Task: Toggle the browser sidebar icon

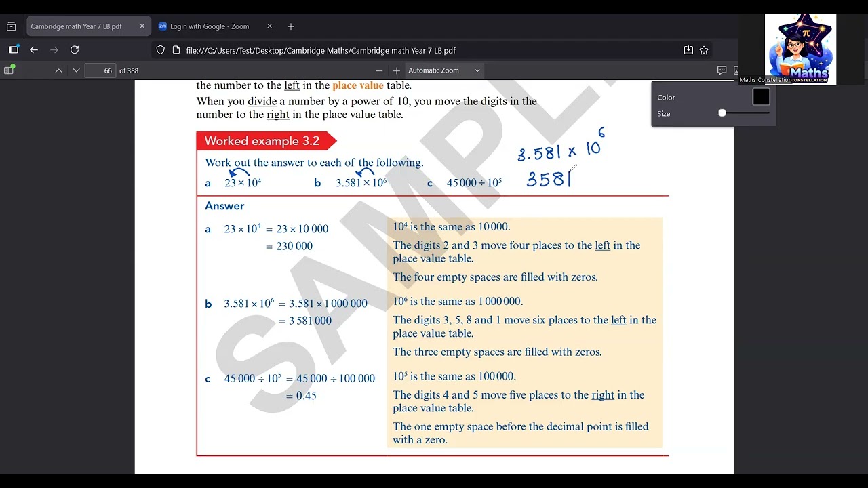Action: pos(14,49)
